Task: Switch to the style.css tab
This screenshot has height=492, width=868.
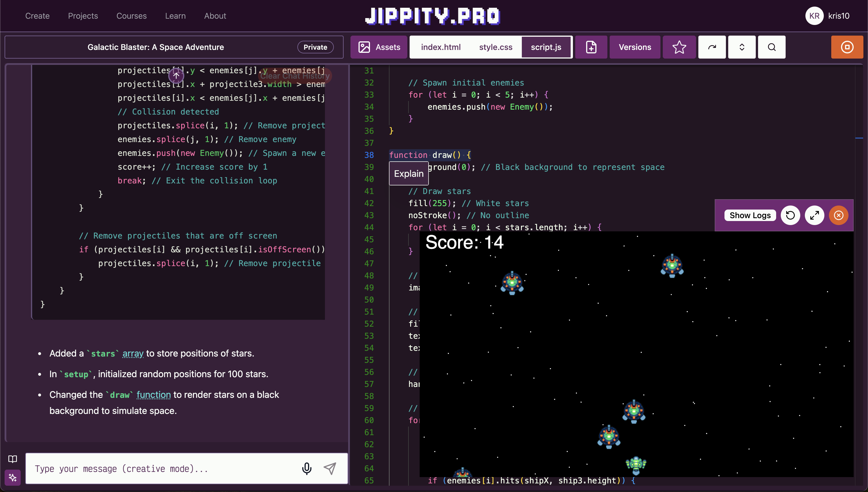Action: (x=495, y=47)
